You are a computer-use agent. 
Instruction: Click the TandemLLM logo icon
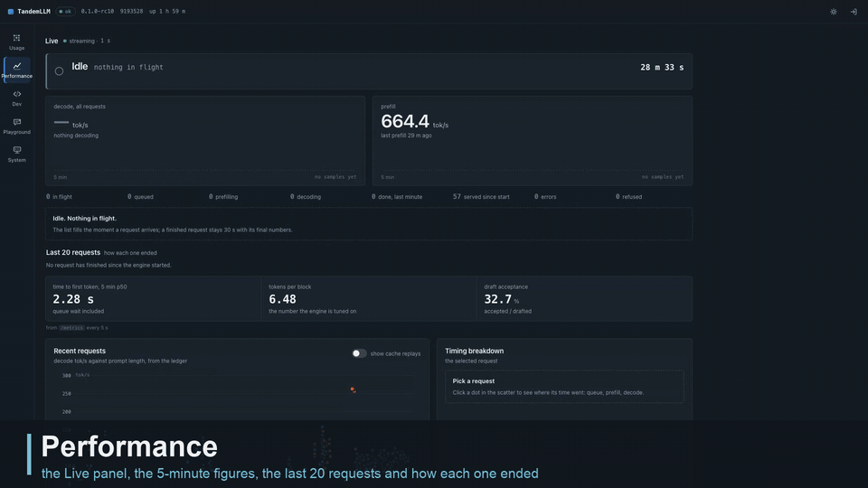click(x=11, y=12)
